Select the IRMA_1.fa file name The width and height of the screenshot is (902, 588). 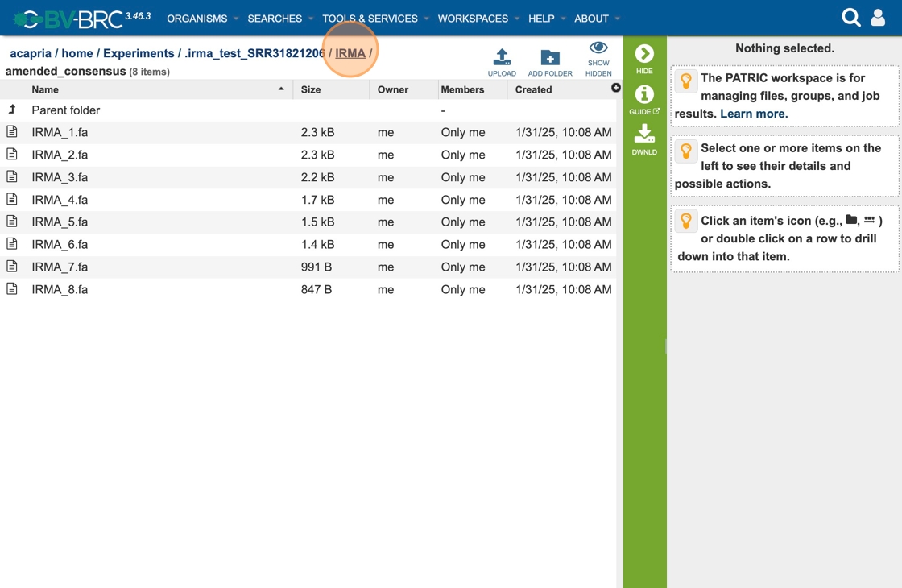tap(60, 132)
